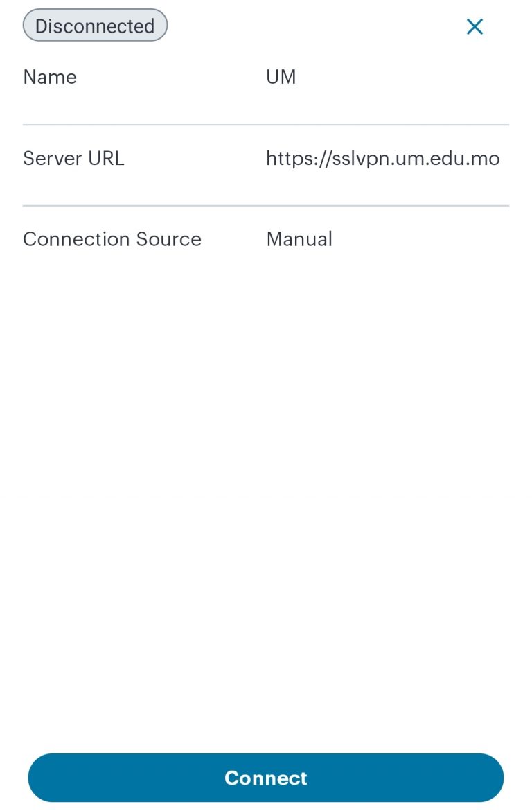Dismiss the connection details via close icon
The height and width of the screenshot is (811, 532).
(x=475, y=26)
